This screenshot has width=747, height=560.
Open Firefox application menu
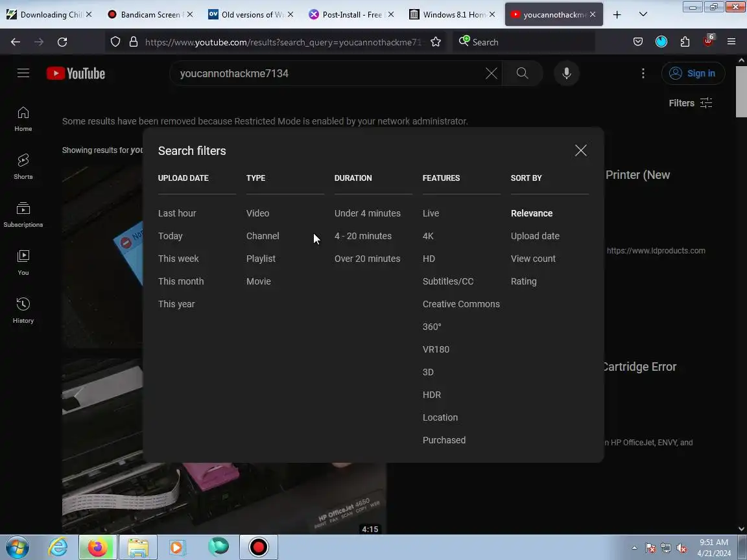(x=731, y=42)
